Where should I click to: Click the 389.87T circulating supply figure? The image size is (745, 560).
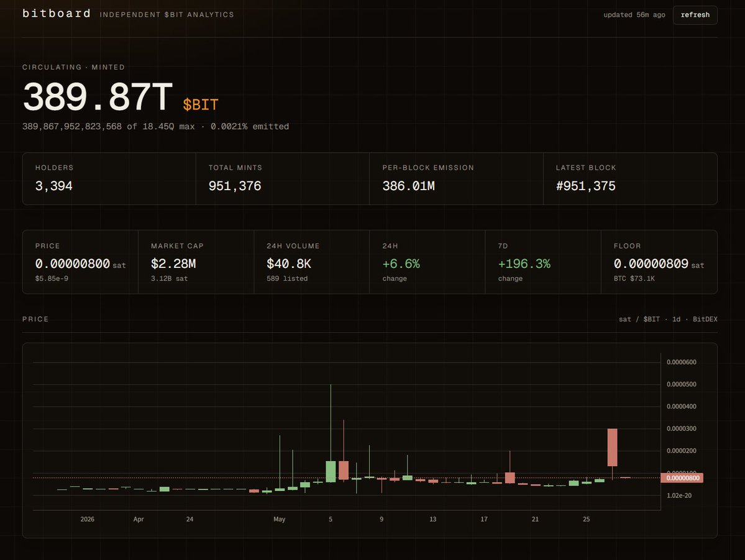click(98, 97)
